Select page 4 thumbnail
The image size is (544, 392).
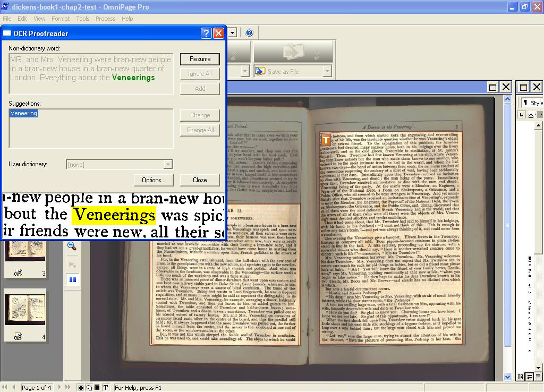click(25, 310)
